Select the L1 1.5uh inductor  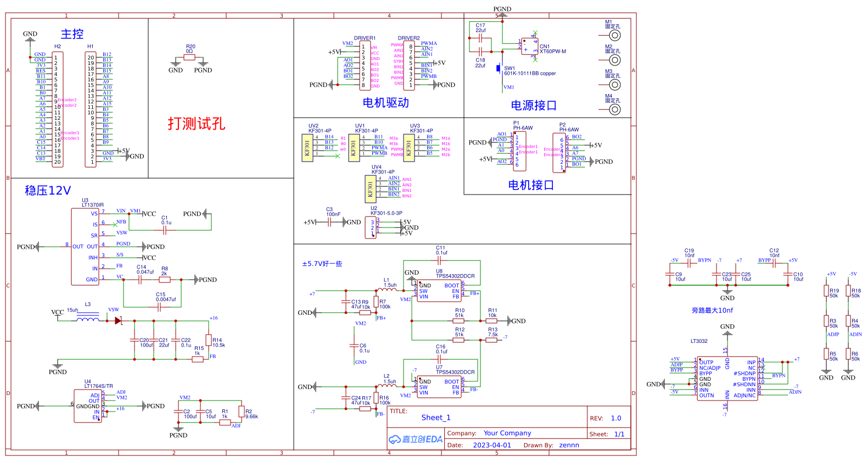[x=387, y=290]
